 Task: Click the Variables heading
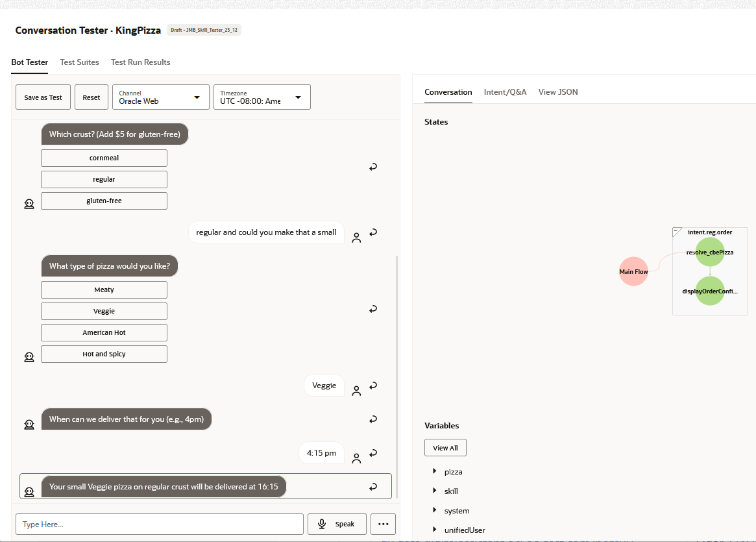click(x=442, y=426)
